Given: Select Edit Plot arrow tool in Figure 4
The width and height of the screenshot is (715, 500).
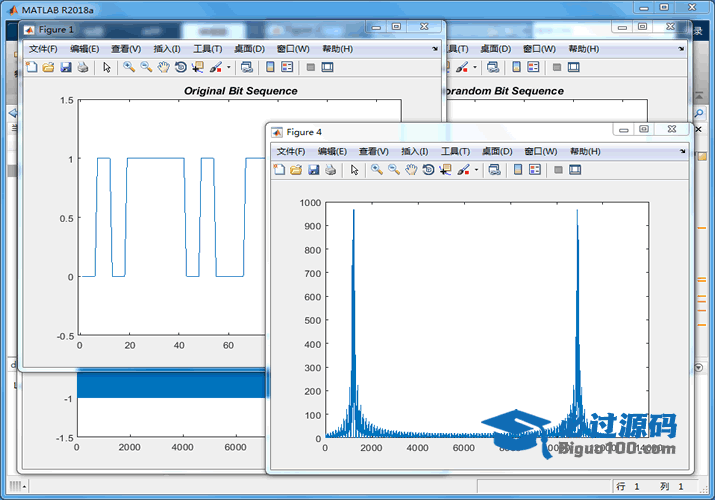Looking at the screenshot, I should pyautogui.click(x=355, y=170).
